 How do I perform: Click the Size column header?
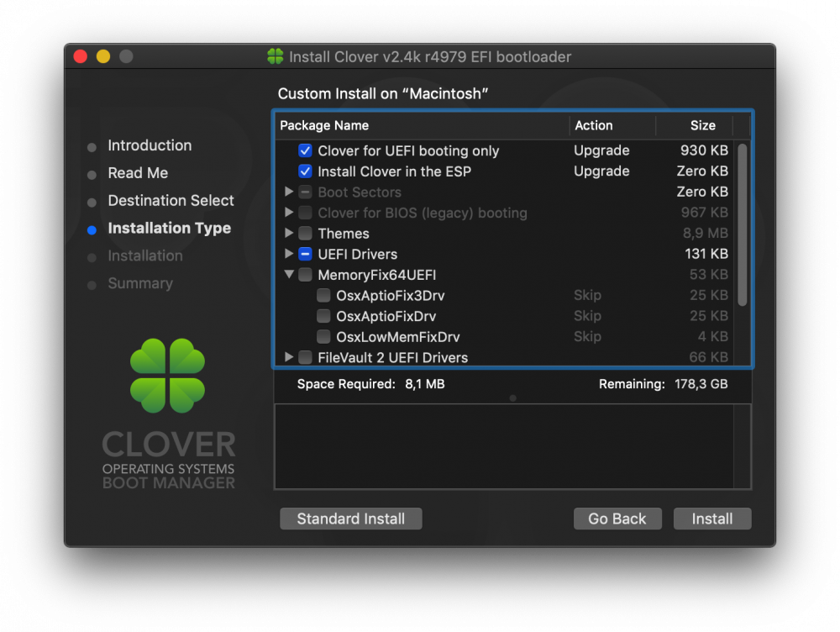point(695,125)
